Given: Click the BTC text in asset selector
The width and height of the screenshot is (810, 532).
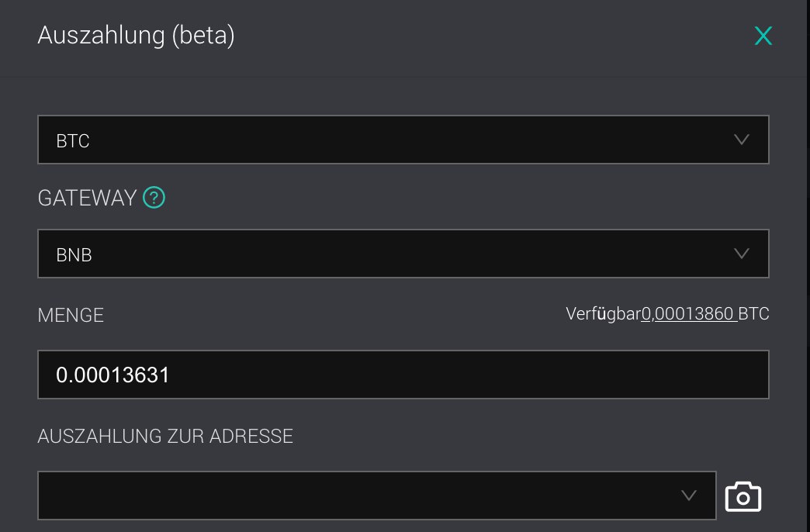Looking at the screenshot, I should 73,140.
